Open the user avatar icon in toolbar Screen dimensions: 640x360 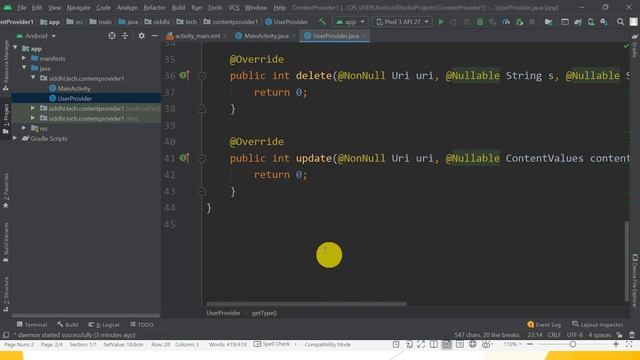[633, 22]
